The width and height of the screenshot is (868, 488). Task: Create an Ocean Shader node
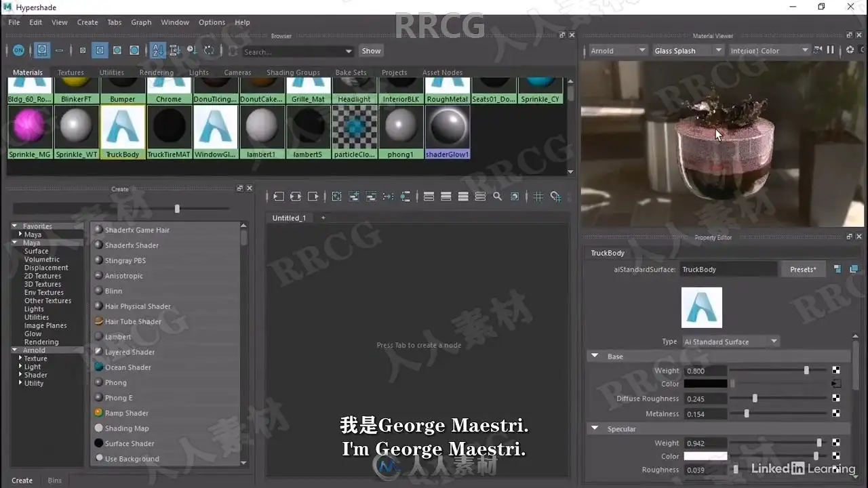point(127,367)
